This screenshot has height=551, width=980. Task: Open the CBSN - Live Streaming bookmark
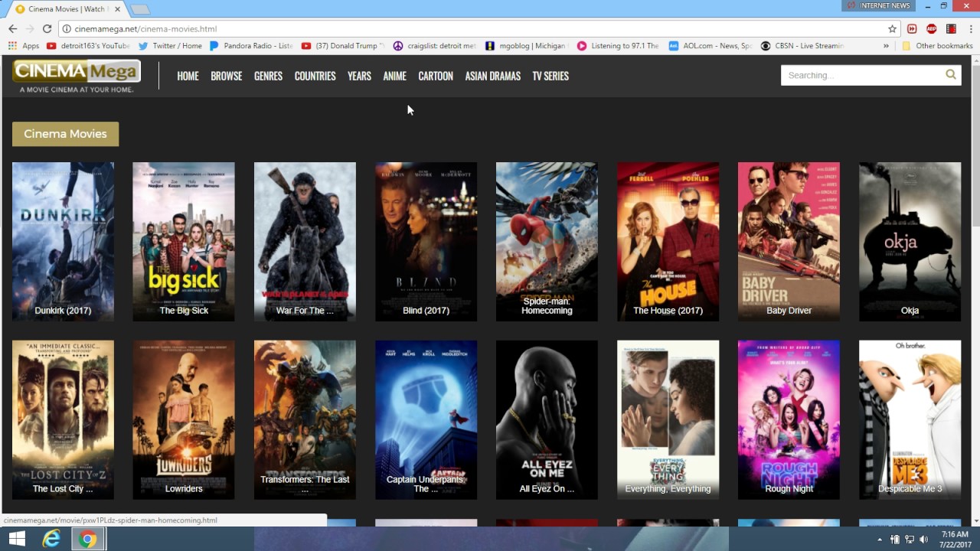802,46
